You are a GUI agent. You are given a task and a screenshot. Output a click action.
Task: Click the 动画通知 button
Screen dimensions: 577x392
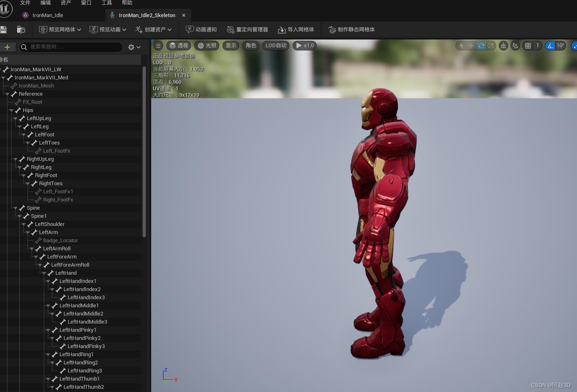point(201,29)
